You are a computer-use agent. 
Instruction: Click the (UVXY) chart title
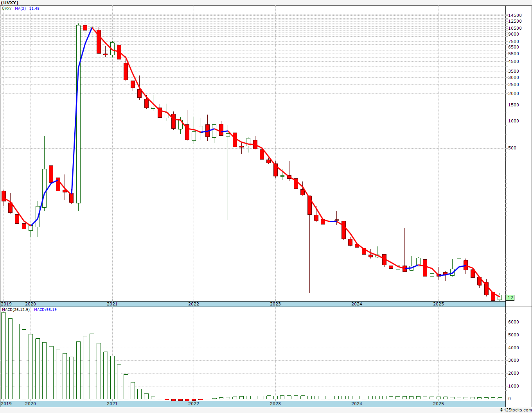(x=10, y=3)
